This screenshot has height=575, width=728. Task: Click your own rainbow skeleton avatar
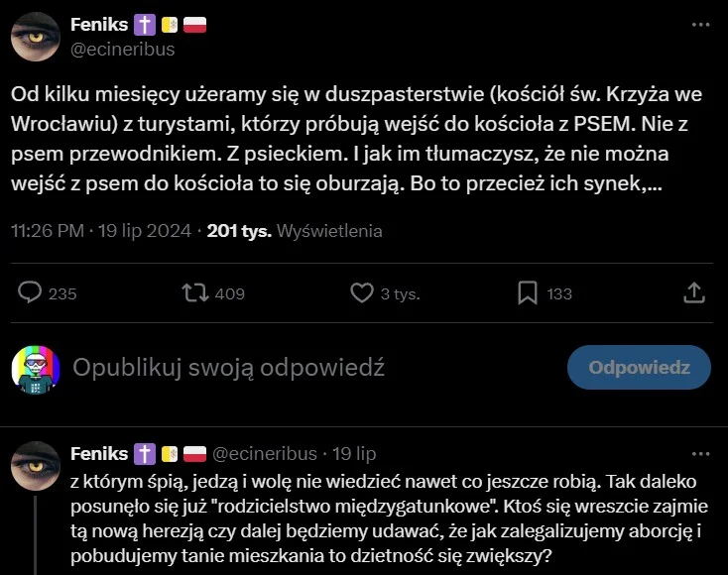point(36,370)
